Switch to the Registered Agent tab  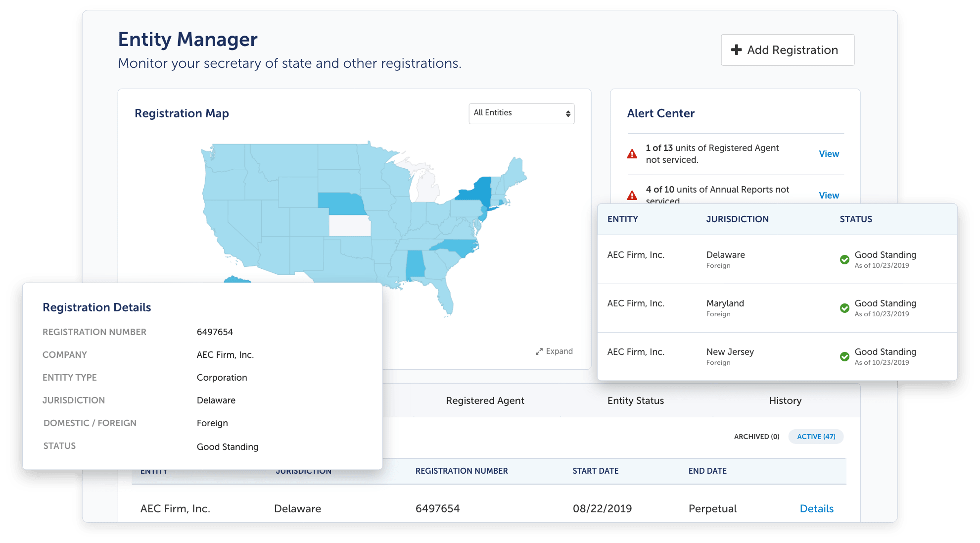(485, 400)
